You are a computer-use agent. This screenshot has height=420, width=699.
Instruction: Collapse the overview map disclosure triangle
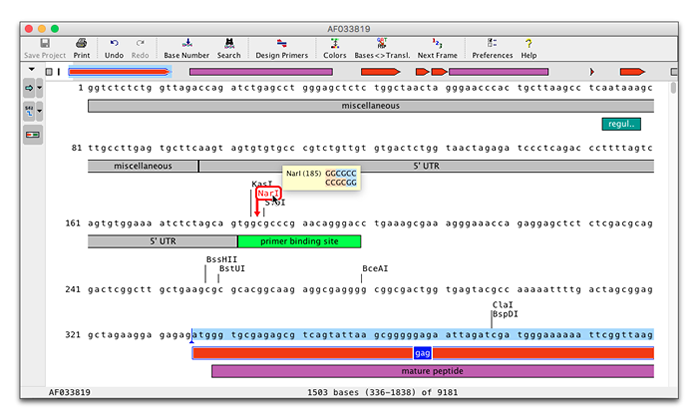[31, 70]
